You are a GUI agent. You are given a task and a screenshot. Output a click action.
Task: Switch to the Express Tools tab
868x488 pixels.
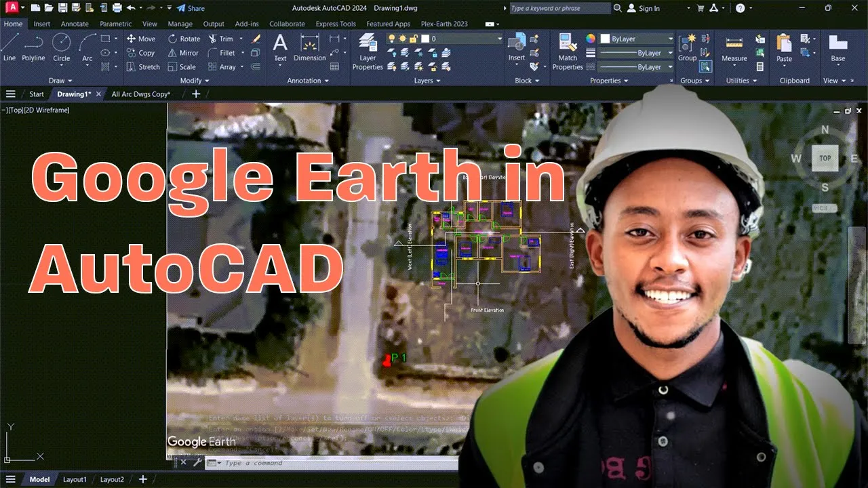pos(336,24)
